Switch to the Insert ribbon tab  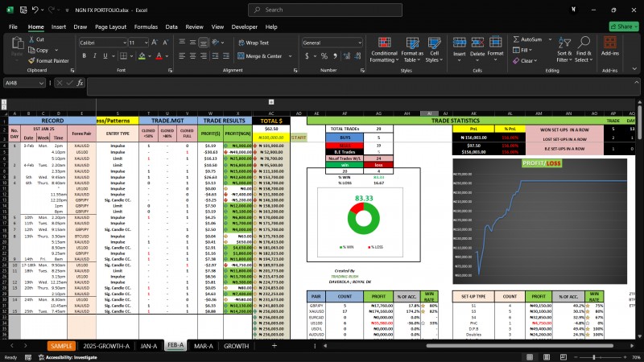pos(58,27)
